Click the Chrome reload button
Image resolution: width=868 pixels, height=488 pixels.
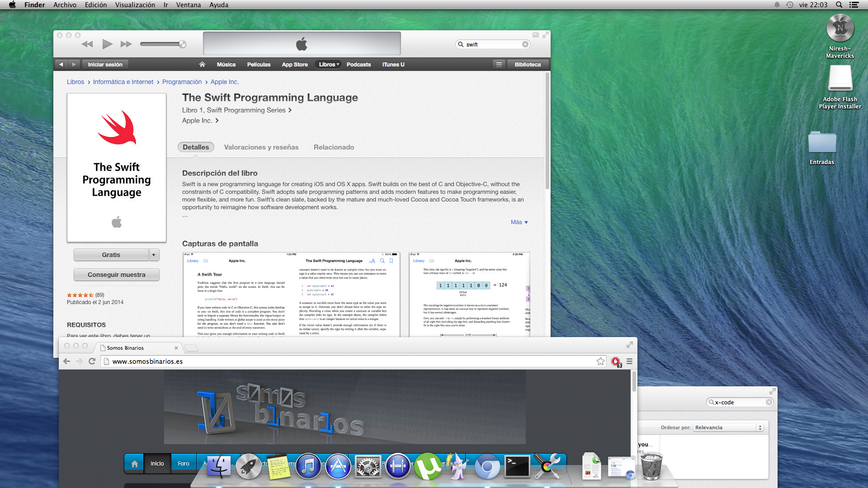[x=92, y=361]
